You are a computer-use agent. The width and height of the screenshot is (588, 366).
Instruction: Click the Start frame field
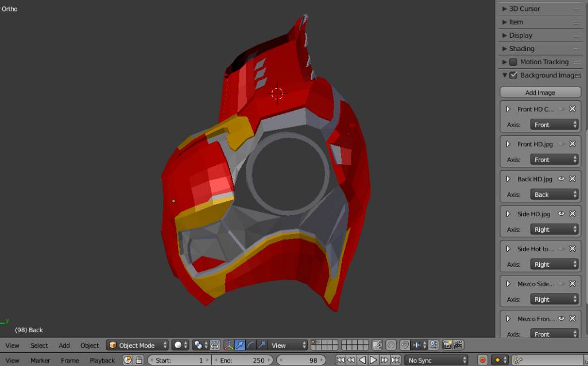click(179, 360)
